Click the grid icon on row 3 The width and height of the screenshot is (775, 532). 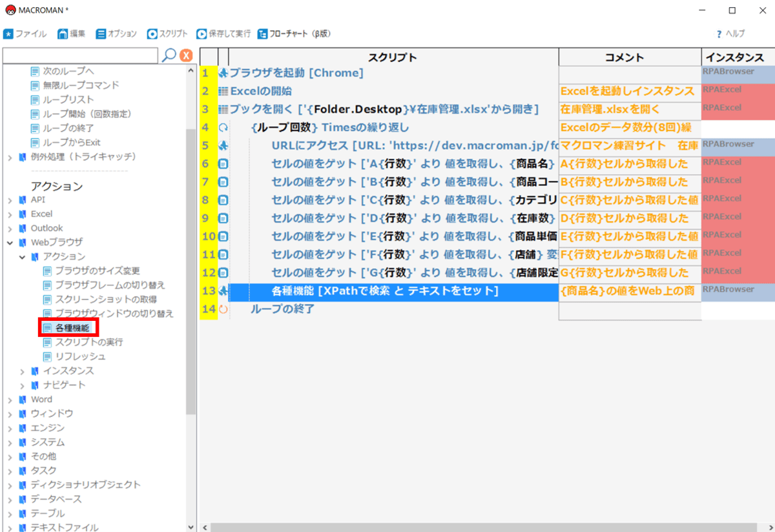tap(224, 109)
